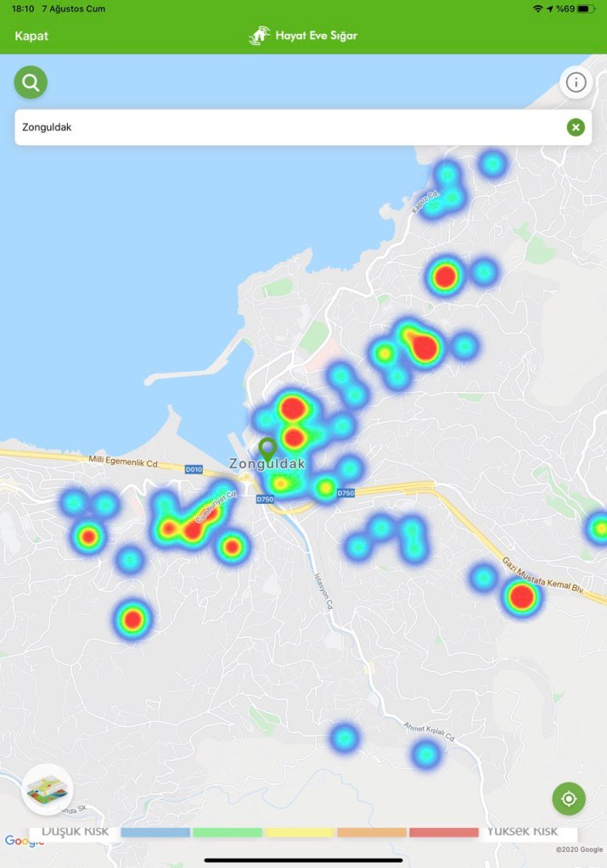The height and width of the screenshot is (868, 607).
Task: Tap the D010 road marker badge
Action: coord(194,469)
